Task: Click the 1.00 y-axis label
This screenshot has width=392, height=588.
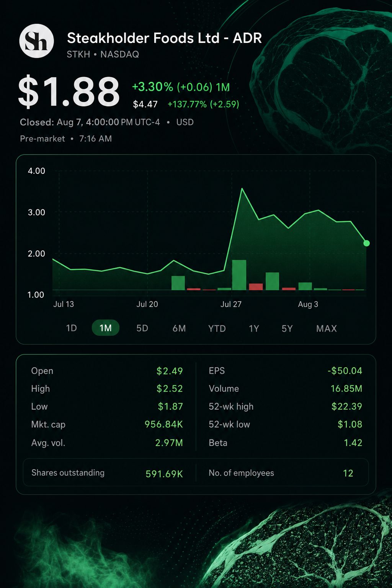Action: click(36, 294)
